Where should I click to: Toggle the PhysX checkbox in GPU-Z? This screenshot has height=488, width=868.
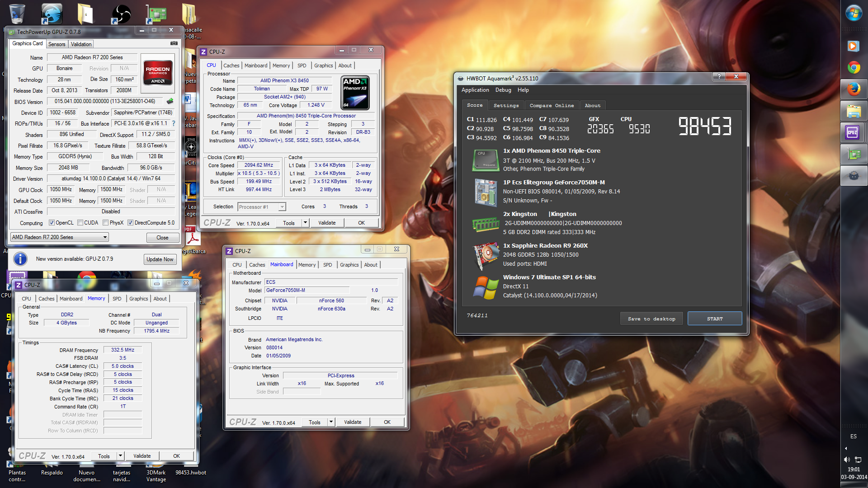click(105, 223)
